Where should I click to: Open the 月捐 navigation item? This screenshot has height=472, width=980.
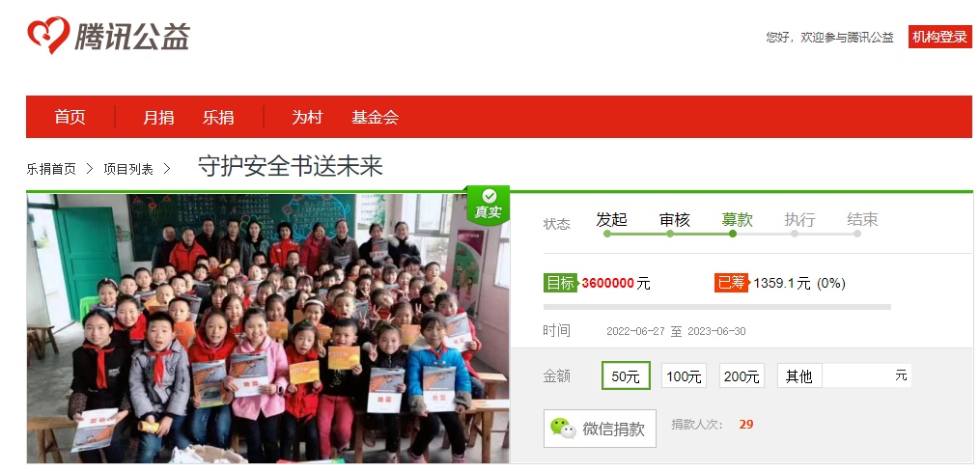point(158,117)
